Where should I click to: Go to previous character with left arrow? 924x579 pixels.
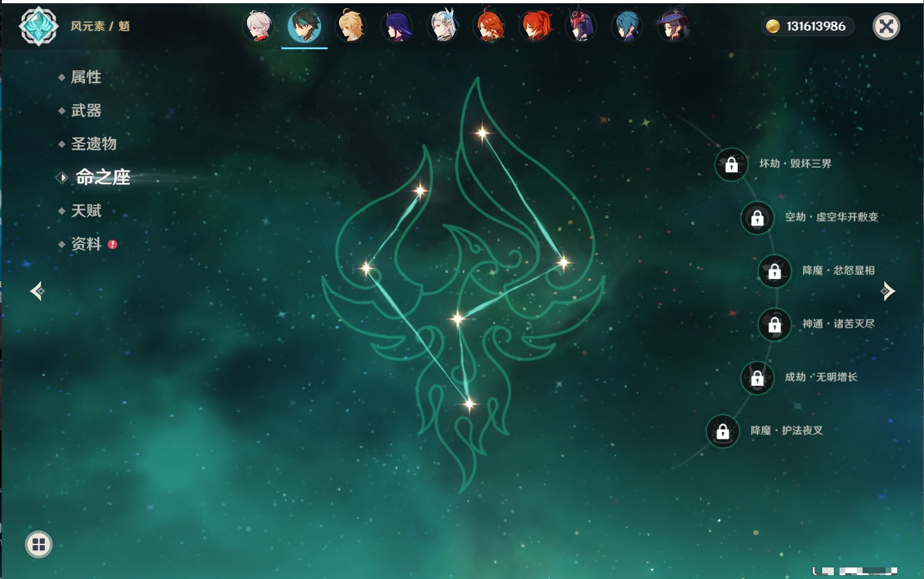pos(37,291)
